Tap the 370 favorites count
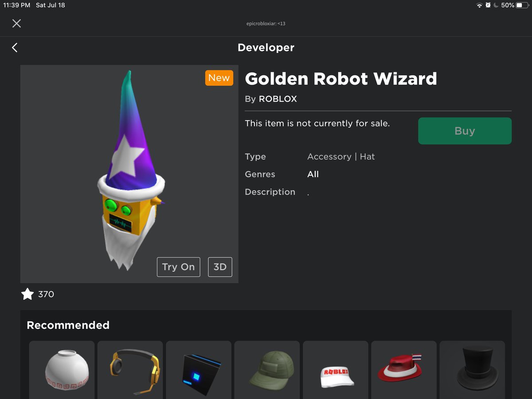Screen dimensions: 532x399 [46, 294]
